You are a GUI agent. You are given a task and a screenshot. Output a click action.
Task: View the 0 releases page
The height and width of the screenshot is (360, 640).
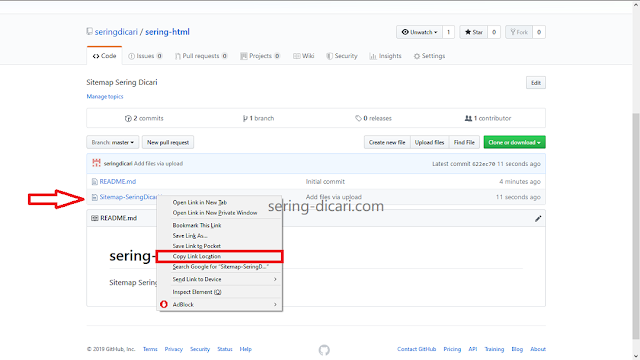[x=373, y=118]
